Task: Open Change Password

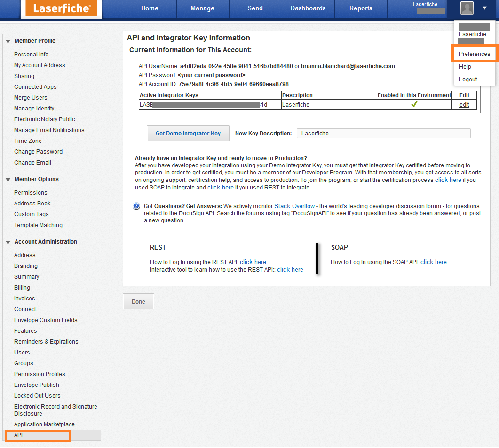Action: pos(38,152)
